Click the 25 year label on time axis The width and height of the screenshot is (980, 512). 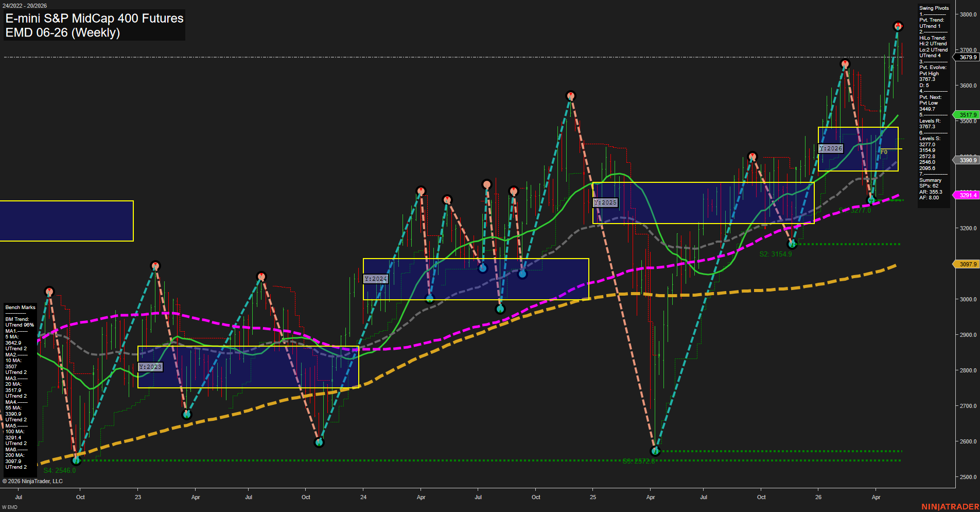593,497
